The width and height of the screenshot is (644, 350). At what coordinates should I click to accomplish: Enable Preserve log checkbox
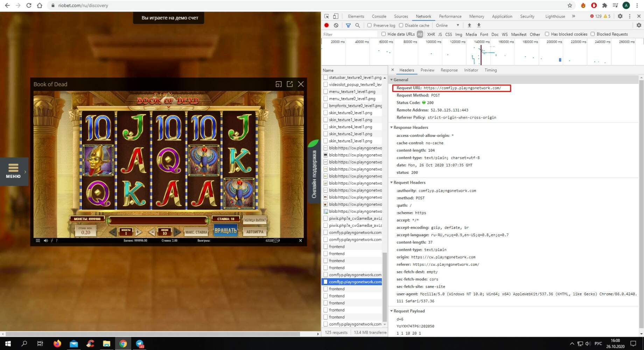click(x=369, y=25)
